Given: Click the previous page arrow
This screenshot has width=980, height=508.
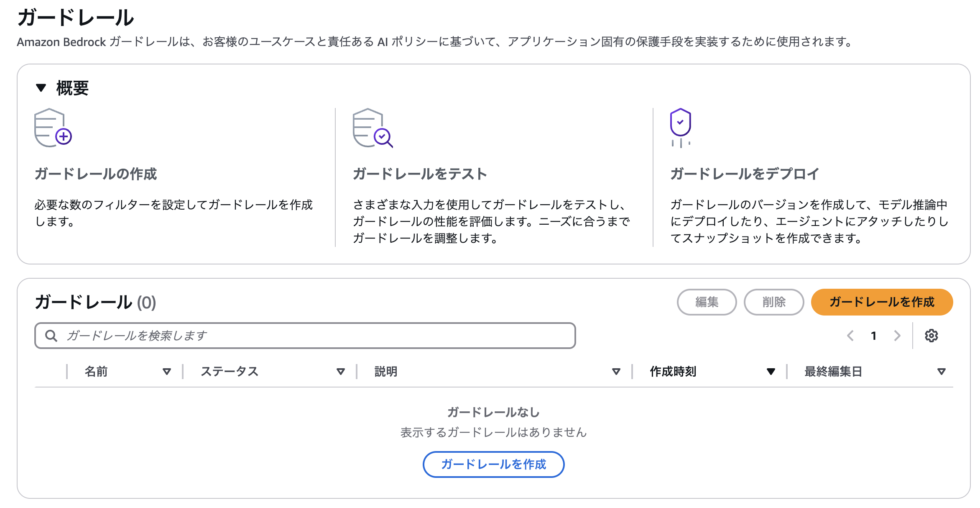Looking at the screenshot, I should coord(850,336).
